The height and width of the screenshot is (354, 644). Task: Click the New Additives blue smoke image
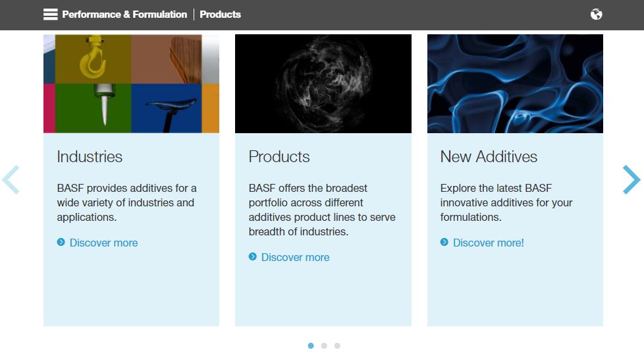515,84
